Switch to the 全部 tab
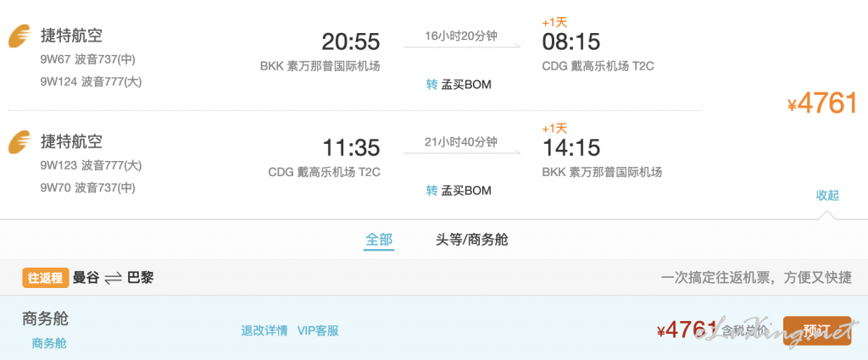 coord(379,240)
